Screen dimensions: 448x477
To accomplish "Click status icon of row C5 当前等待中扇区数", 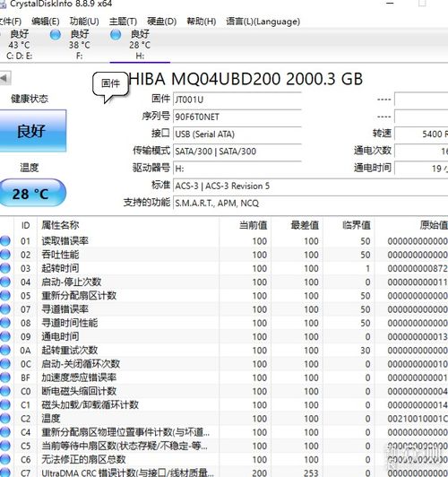I will tap(4, 446).
